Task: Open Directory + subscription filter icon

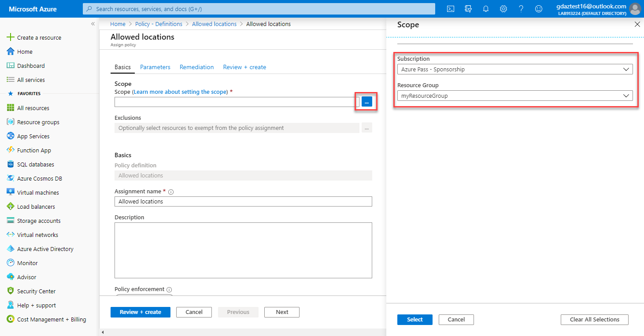Action: [x=468, y=9]
